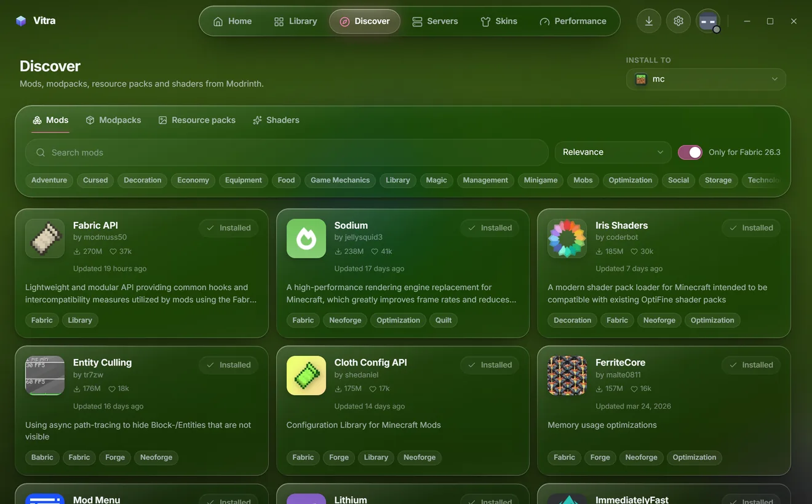Open the Sodium mod icon
This screenshot has width=812, height=504.
coord(306,238)
